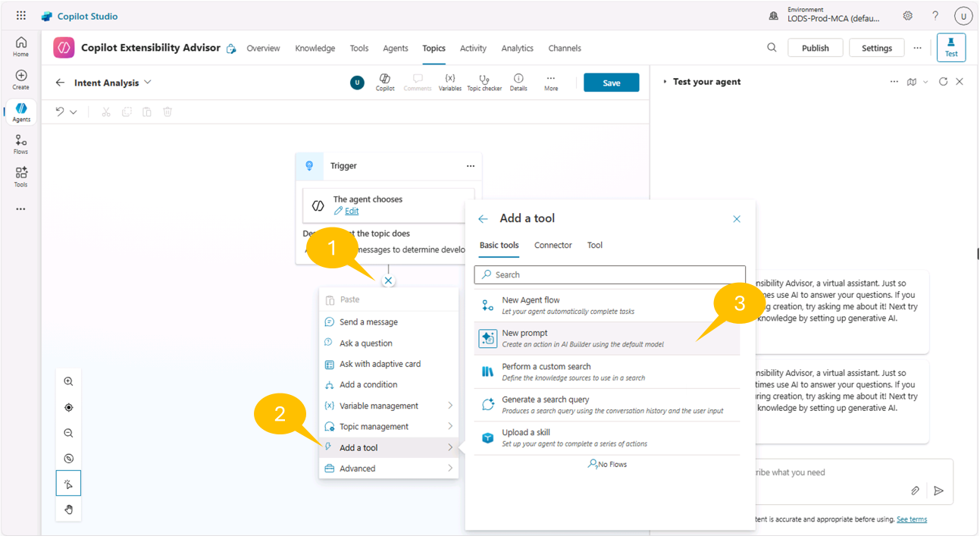Expand the undo history dropdown arrow
The image size is (980, 539).
point(74,111)
